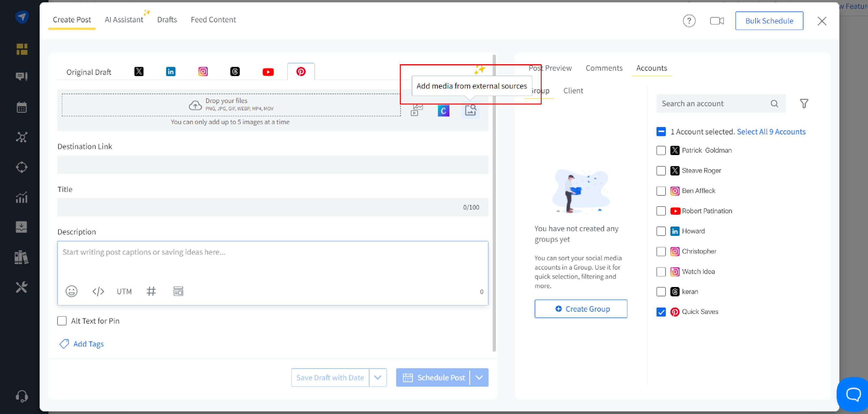Click Select All 9 Accounts link
Screen dimensions: 868x414
point(771,132)
